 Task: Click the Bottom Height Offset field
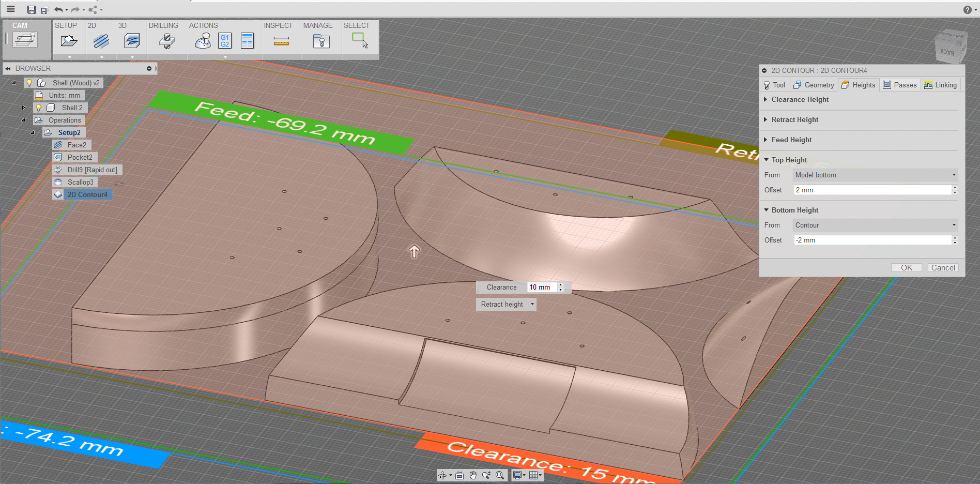[872, 240]
